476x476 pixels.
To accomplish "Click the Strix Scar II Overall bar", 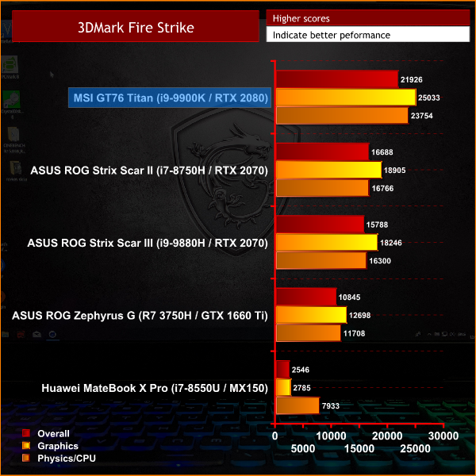I will pos(323,152).
